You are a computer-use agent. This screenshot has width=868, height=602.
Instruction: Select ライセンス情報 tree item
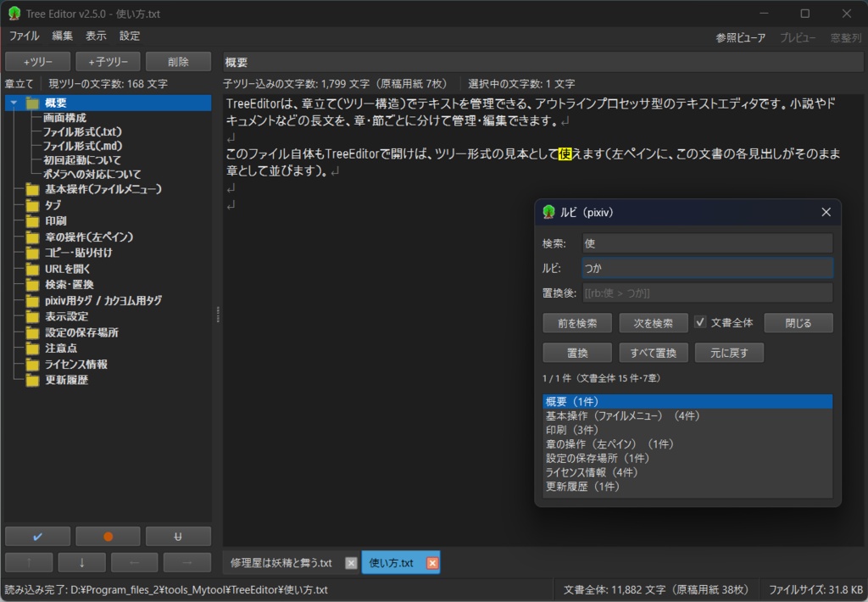click(x=75, y=365)
